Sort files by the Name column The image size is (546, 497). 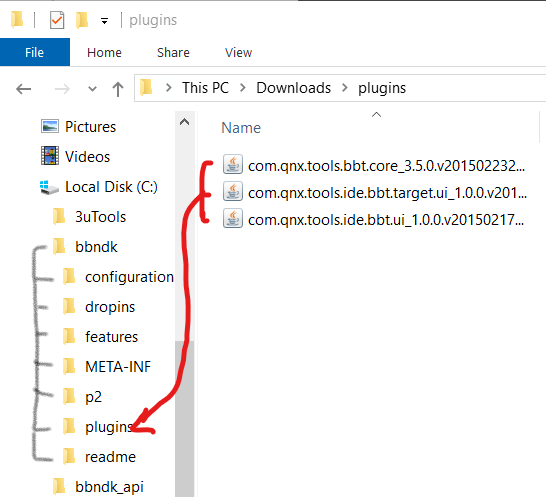[241, 128]
